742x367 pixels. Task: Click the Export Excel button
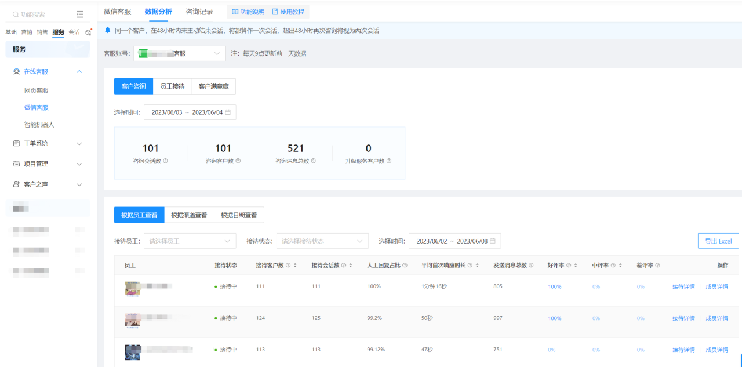[718, 241]
